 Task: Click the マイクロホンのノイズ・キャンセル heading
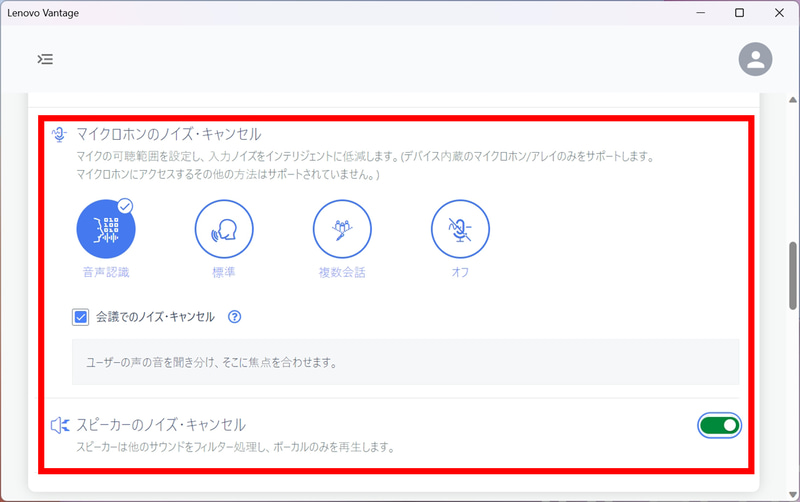[169, 134]
